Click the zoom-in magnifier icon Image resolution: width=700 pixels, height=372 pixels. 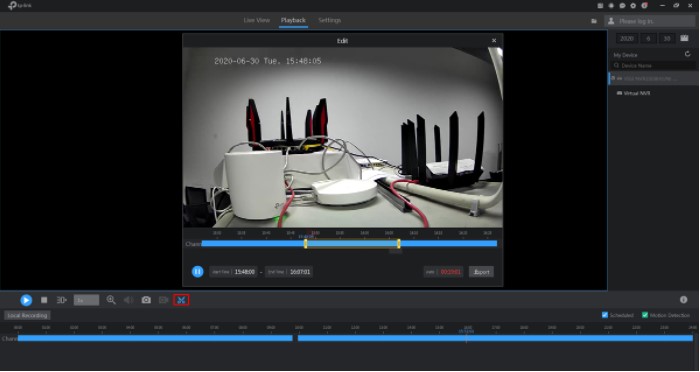tap(111, 300)
